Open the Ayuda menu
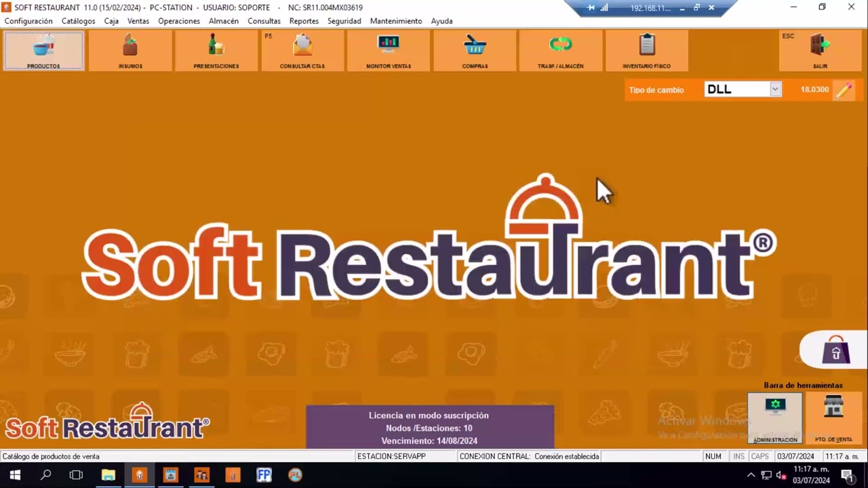Viewport: 868px width, 488px height. click(x=441, y=21)
